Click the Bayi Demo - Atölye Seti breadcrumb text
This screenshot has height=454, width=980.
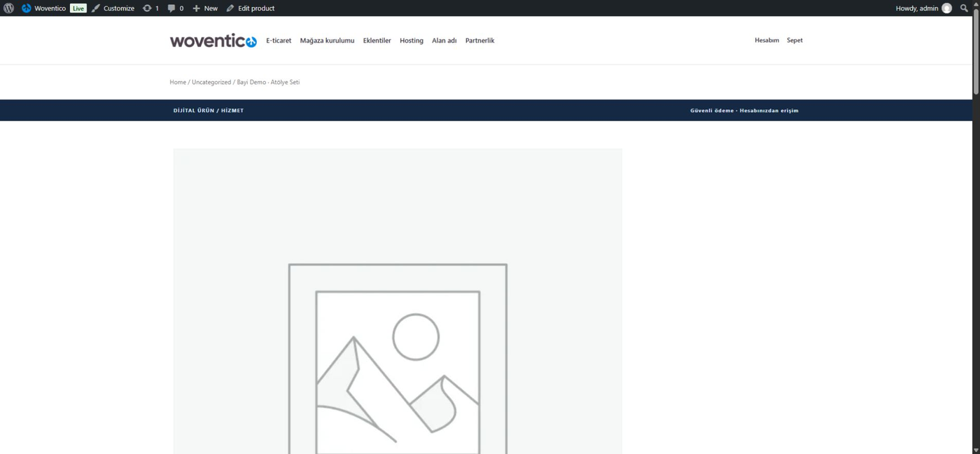click(x=268, y=82)
